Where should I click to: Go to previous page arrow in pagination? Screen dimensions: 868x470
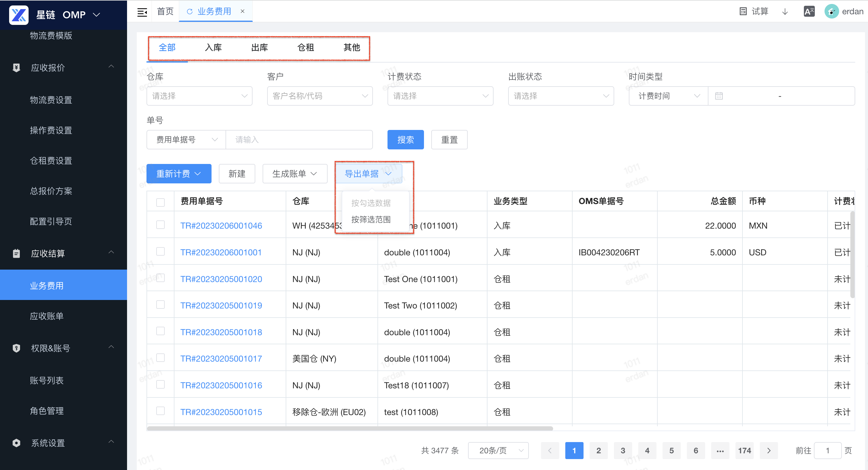click(549, 451)
